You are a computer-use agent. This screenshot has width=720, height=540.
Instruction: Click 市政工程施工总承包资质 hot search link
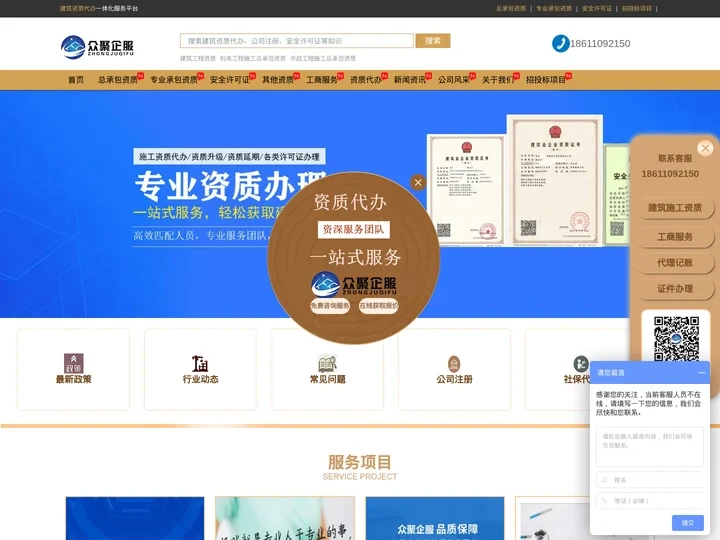(x=323, y=58)
